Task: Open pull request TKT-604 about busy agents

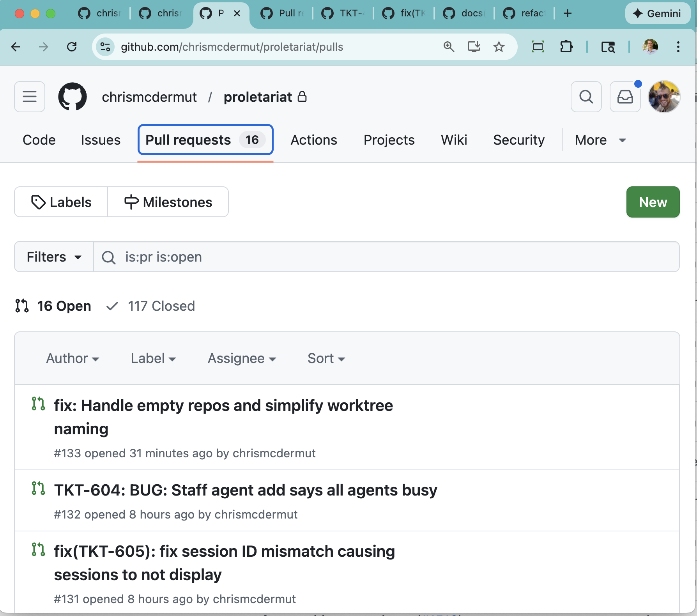Action: [245, 490]
